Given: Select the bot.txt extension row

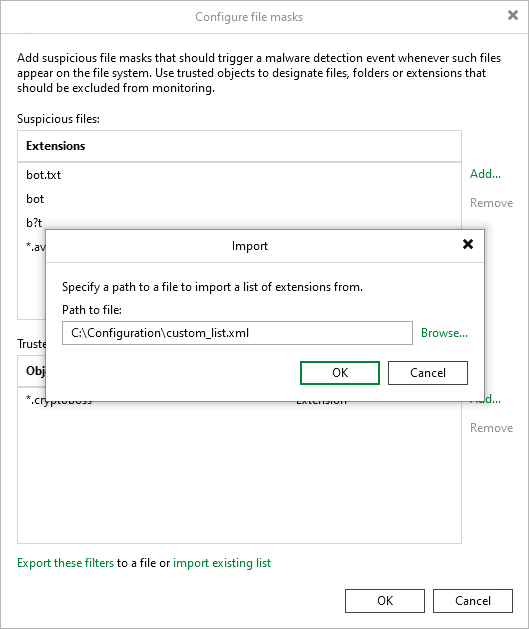Looking at the screenshot, I should coord(239,175).
